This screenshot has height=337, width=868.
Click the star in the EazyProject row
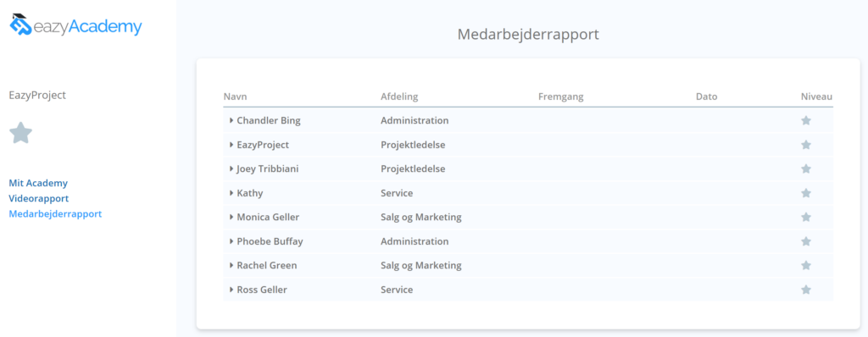tap(806, 145)
